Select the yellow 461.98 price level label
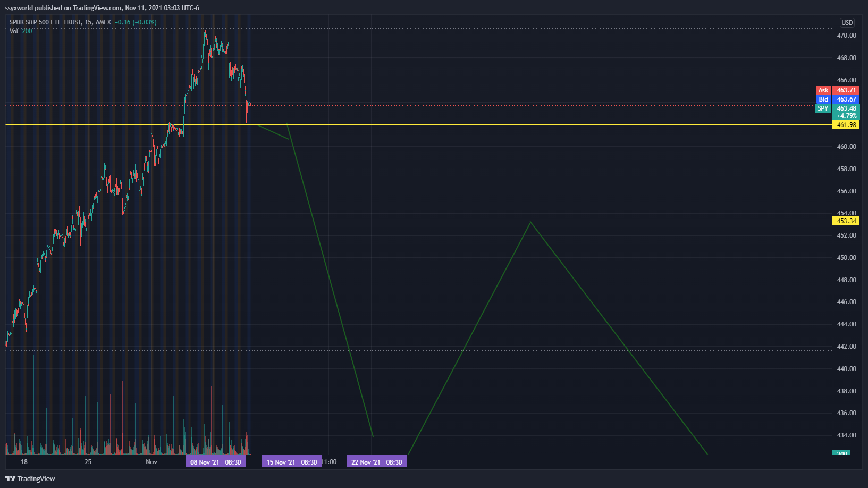This screenshot has height=488, width=868. [x=846, y=125]
